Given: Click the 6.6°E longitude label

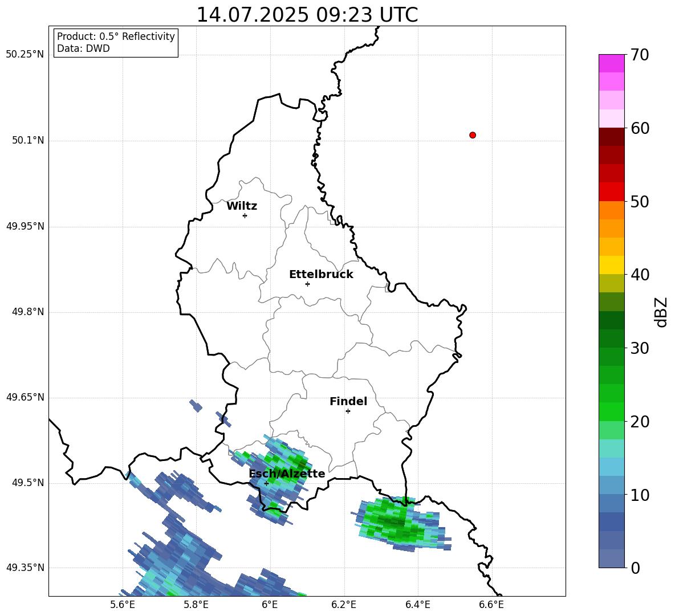Looking at the screenshot, I should 491,605.
